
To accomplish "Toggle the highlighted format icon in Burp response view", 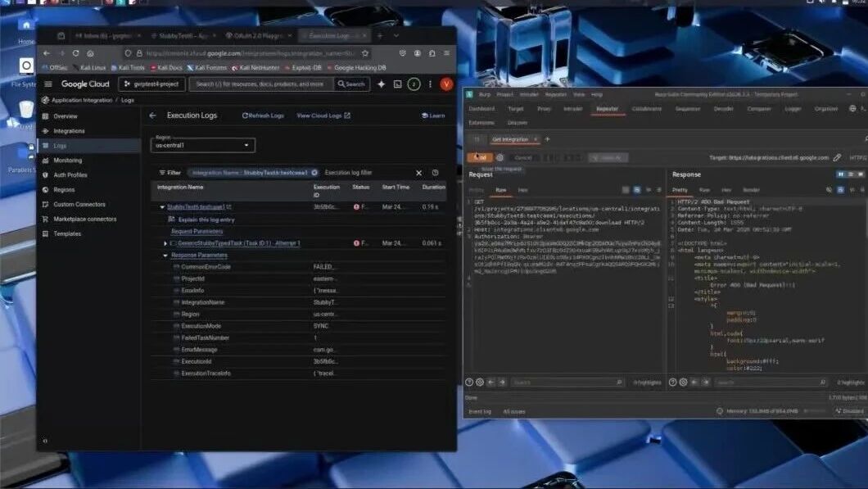I will [840, 190].
